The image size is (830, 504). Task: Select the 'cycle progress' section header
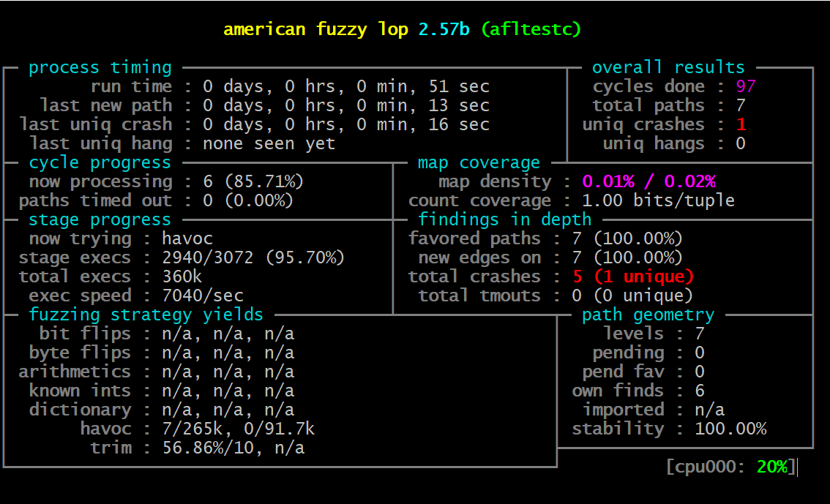(100, 163)
